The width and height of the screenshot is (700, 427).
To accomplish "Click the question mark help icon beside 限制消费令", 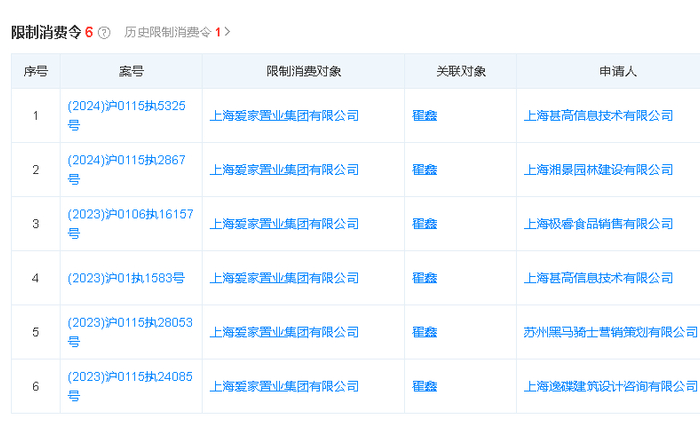I will pyautogui.click(x=104, y=33).
